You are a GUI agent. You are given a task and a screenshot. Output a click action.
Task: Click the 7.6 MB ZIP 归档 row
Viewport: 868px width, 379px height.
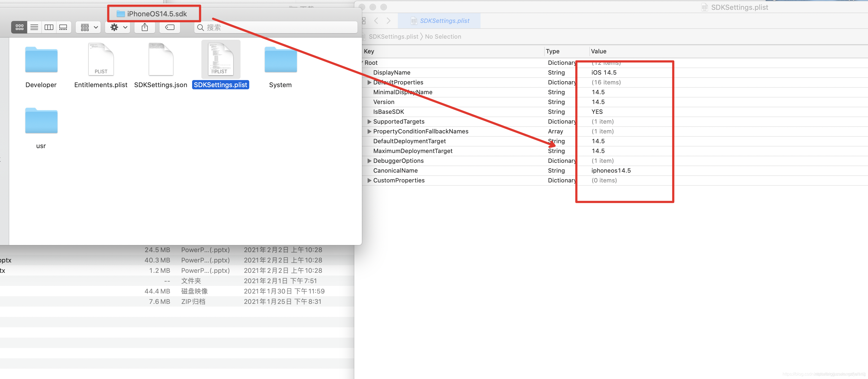click(x=177, y=301)
